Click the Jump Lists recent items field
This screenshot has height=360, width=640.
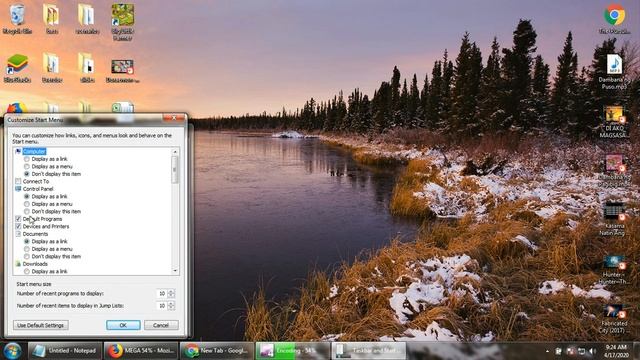tap(162, 306)
